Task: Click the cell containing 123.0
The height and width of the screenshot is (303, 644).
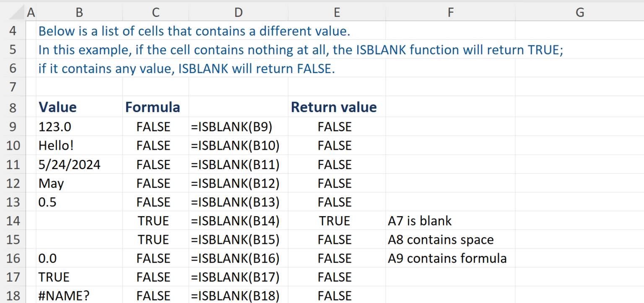Action: click(55, 127)
